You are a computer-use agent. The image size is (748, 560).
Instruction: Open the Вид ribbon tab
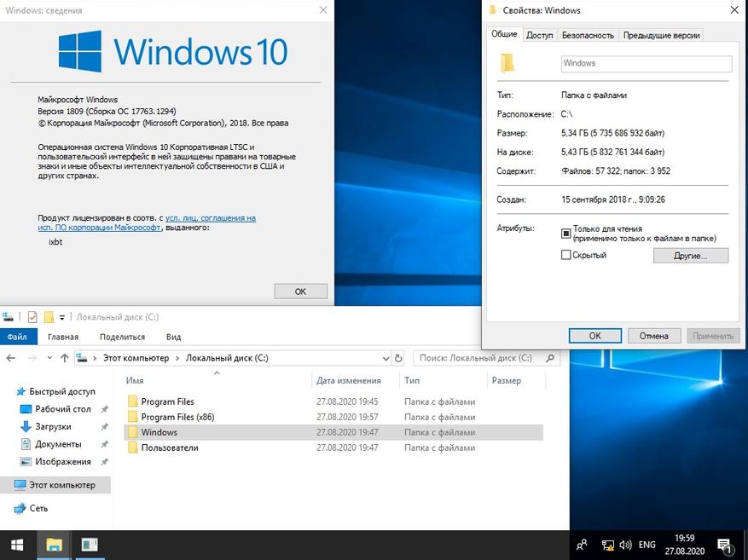click(x=174, y=337)
